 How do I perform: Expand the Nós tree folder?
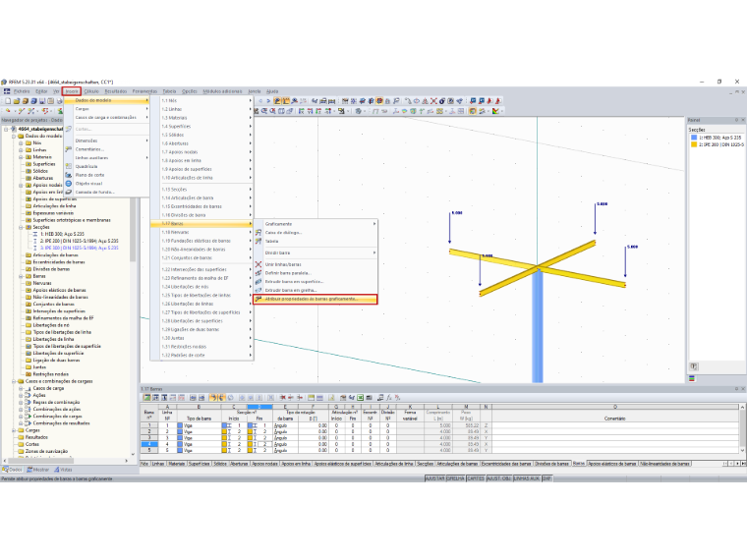point(21,142)
